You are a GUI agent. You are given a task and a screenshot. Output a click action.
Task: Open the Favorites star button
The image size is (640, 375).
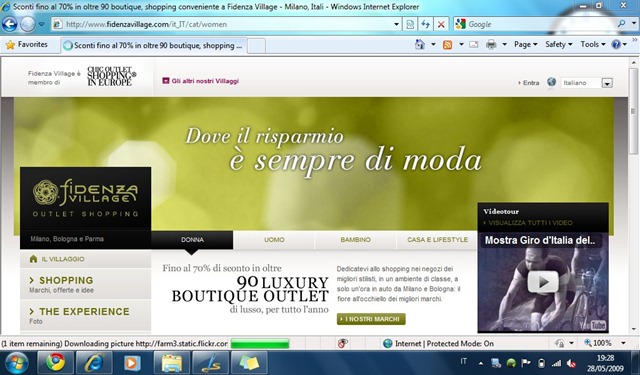pyautogui.click(x=27, y=44)
